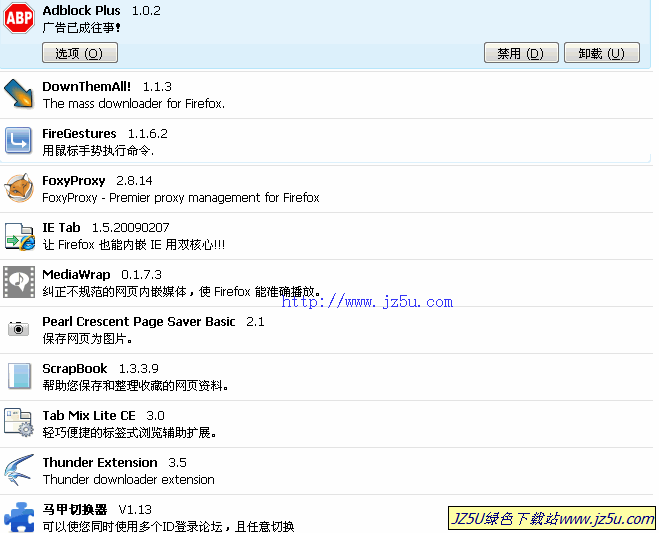659x533 pixels.
Task: Select the 马甲切换器 V1.13 title
Action: [x=97, y=510]
